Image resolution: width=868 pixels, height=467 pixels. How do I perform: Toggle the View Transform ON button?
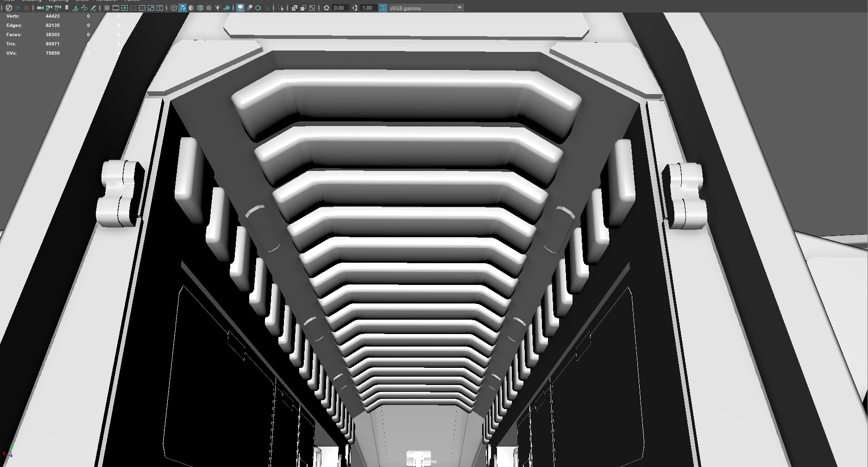383,8
